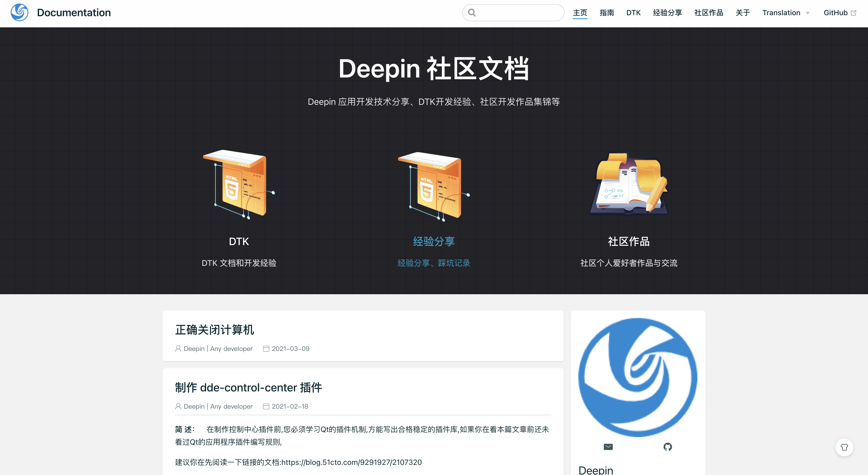Screen dimensions: 868x475
Task: Focus the search input field
Action: point(513,13)
